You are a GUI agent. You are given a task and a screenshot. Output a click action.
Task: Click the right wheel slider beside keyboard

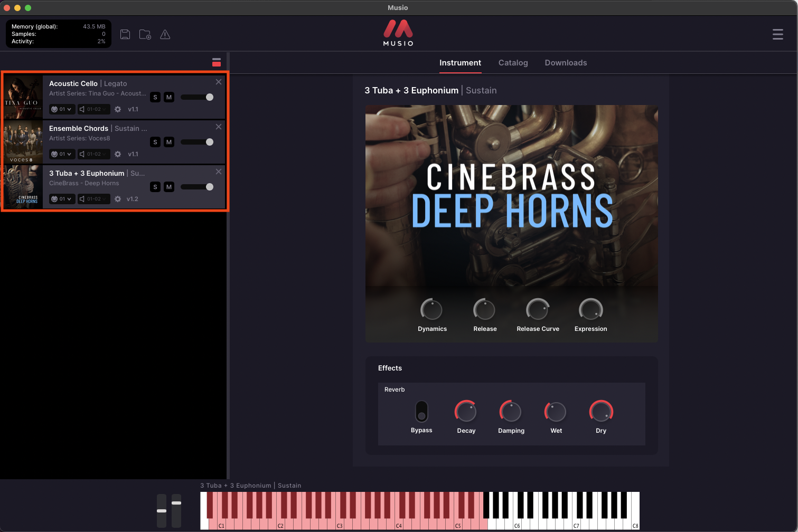point(176,511)
